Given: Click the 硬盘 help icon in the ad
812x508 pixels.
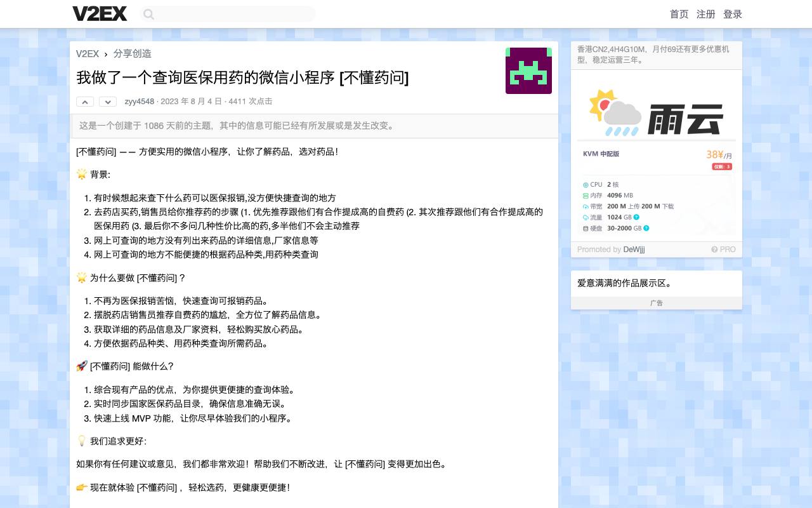Looking at the screenshot, I should pyautogui.click(x=646, y=228).
